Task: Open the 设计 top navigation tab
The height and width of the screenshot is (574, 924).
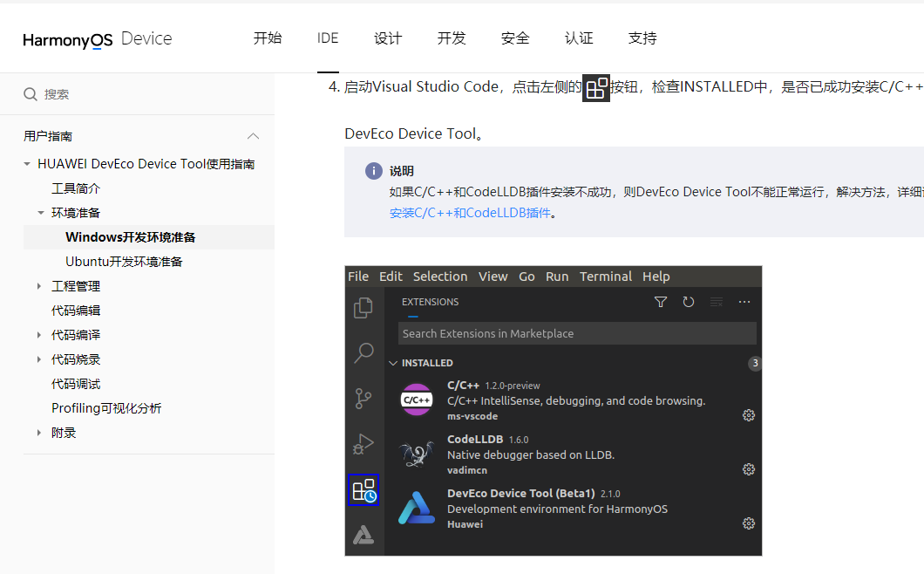Action: (x=388, y=38)
